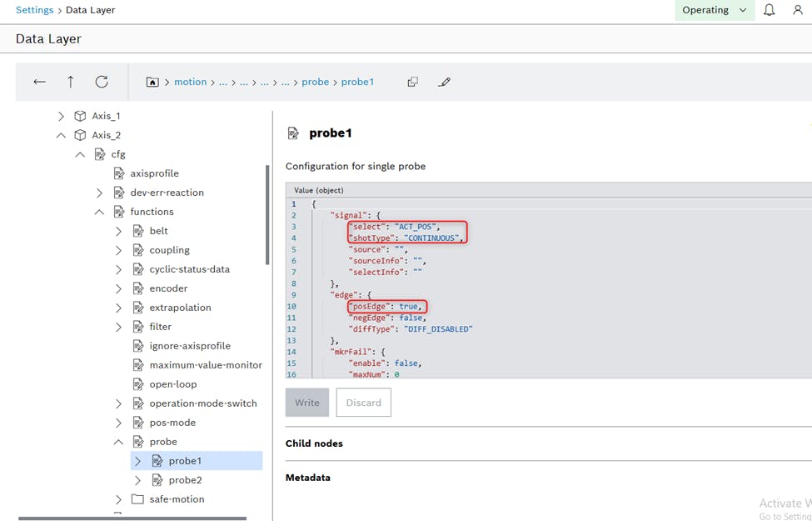812x521 pixels.
Task: Collapse the probe folder node
Action: pos(118,442)
